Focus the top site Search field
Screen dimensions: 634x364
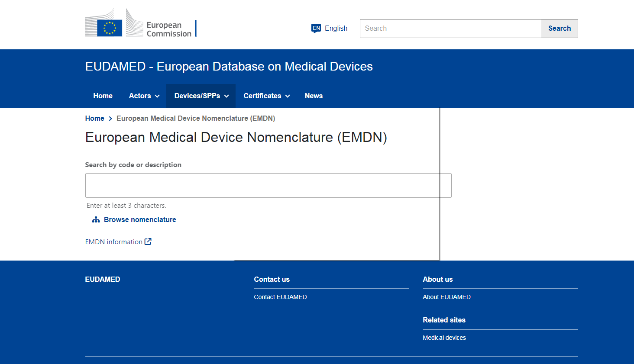click(x=450, y=29)
